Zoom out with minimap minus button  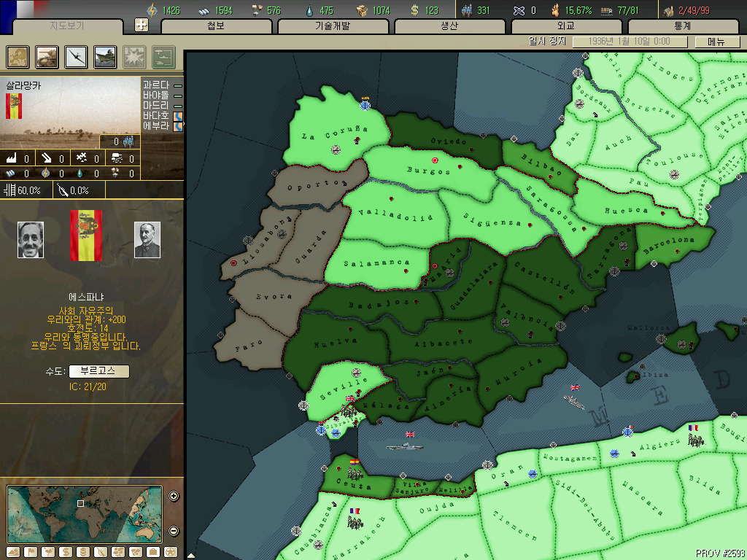pyautogui.click(x=174, y=531)
